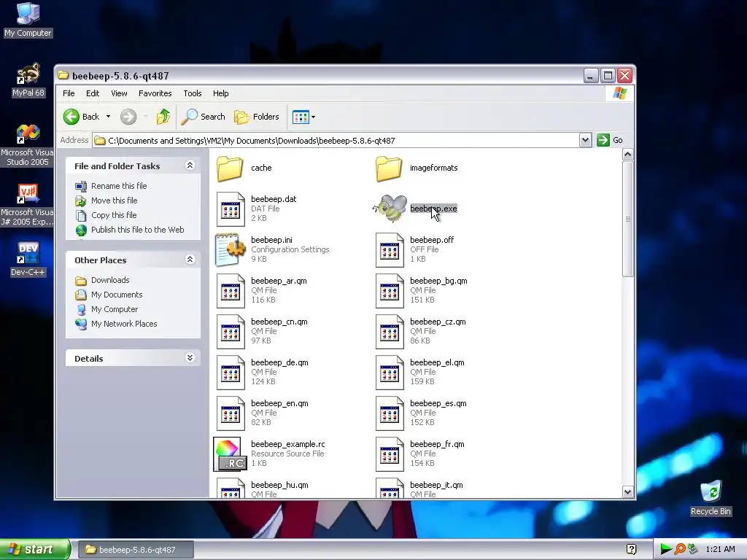Screen dimensions: 747x560
Task: Go to Downloads in Other Places
Action: (x=110, y=280)
